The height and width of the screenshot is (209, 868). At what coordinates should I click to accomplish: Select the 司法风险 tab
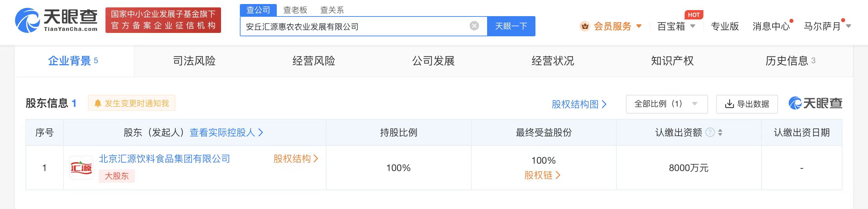[194, 61]
